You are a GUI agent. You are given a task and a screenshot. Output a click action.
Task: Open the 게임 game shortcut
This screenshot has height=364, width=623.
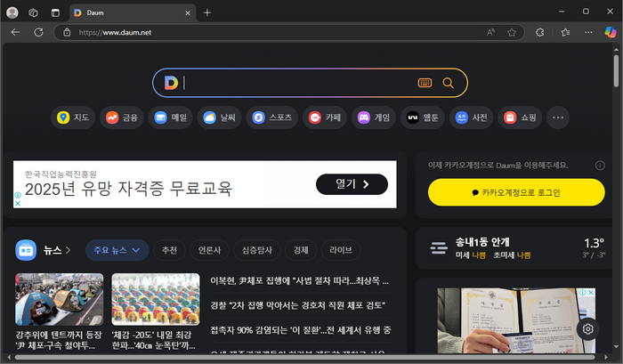(374, 117)
